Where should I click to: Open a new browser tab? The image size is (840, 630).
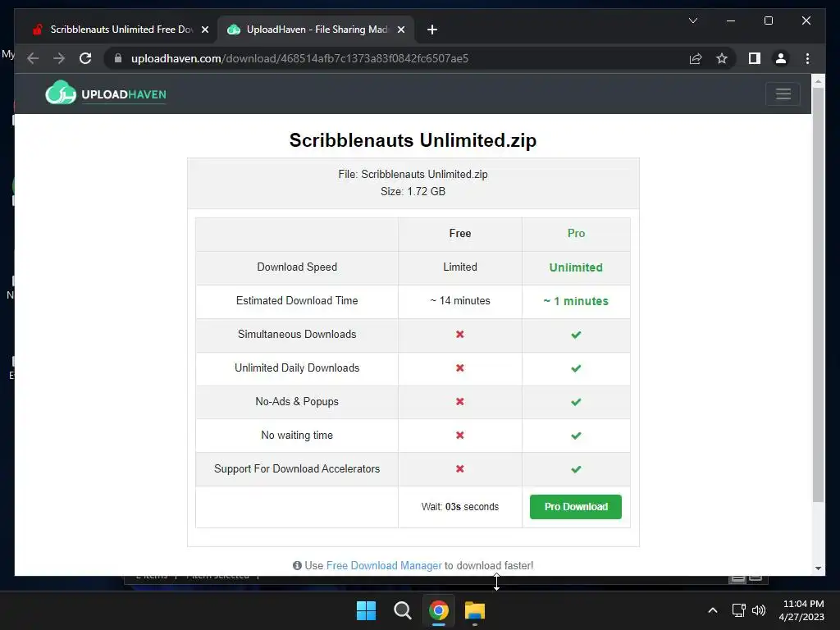(432, 30)
